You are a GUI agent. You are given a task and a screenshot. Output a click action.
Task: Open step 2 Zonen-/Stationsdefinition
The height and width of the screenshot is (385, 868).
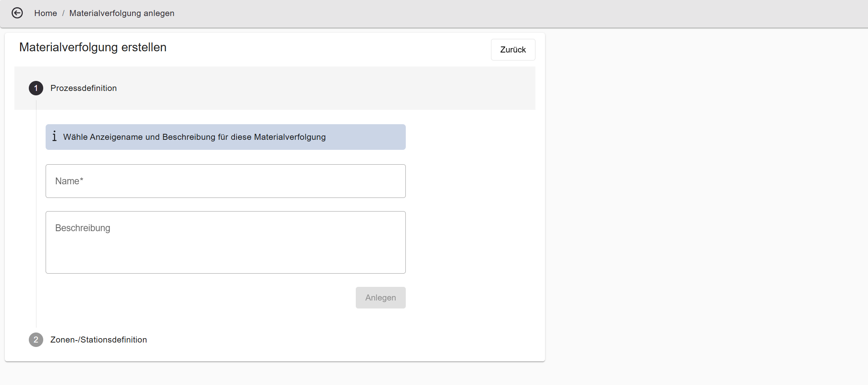[x=98, y=340]
